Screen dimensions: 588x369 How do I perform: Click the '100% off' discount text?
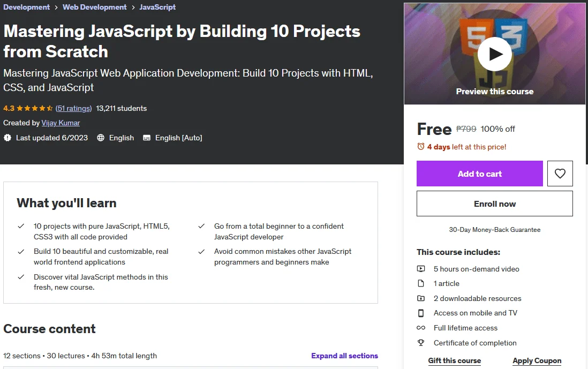coord(497,129)
